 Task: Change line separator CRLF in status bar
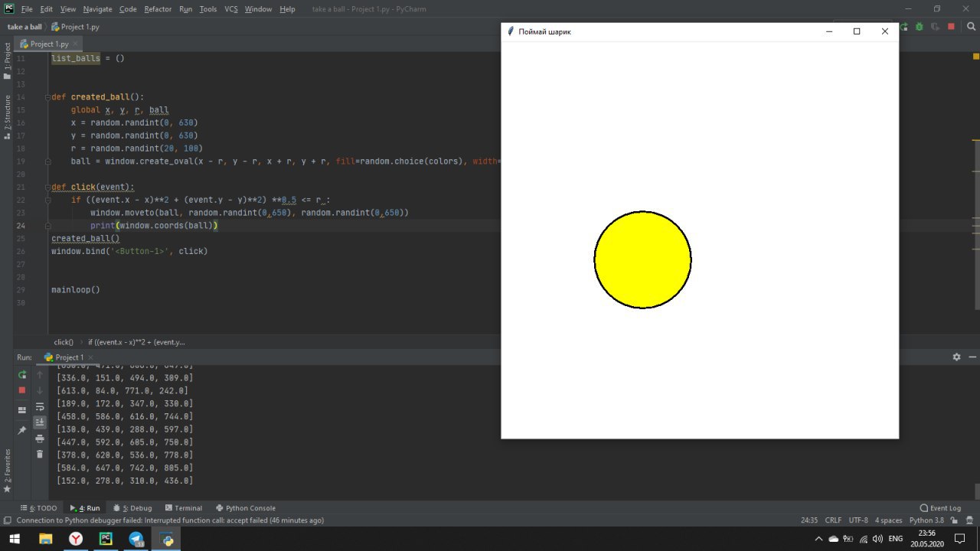(x=833, y=520)
